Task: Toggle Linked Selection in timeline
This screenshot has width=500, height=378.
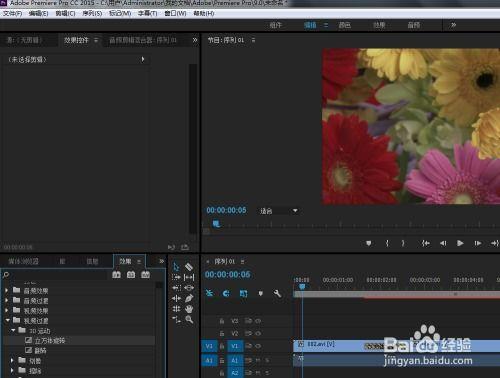Action: 244,293
